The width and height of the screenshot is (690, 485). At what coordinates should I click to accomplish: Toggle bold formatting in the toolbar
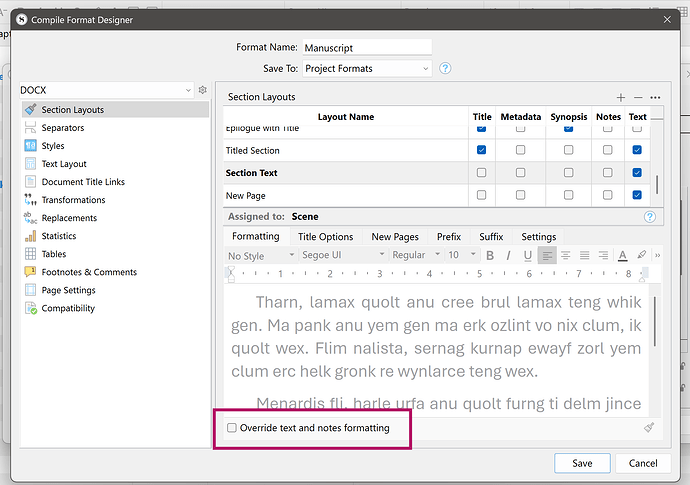click(490, 255)
